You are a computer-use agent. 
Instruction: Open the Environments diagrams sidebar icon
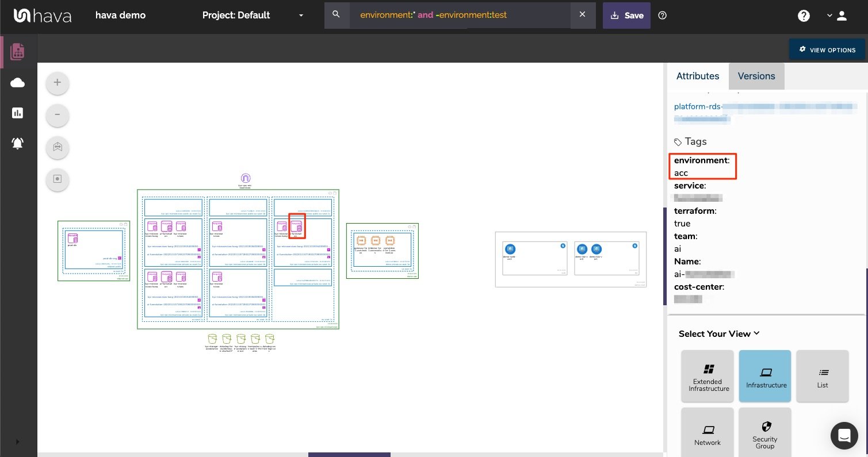(17, 51)
